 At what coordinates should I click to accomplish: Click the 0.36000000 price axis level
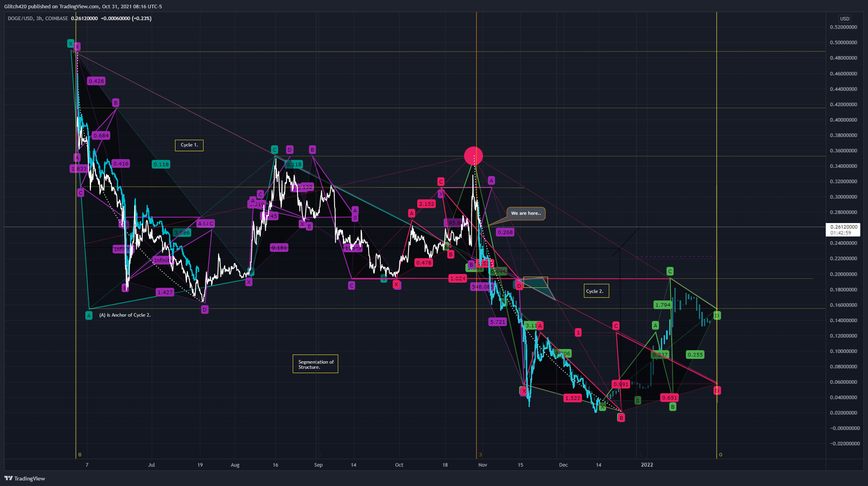point(844,150)
